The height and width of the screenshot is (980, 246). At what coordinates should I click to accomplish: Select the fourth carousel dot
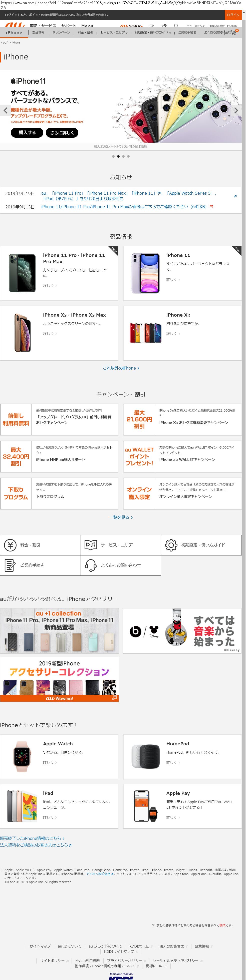(128, 156)
